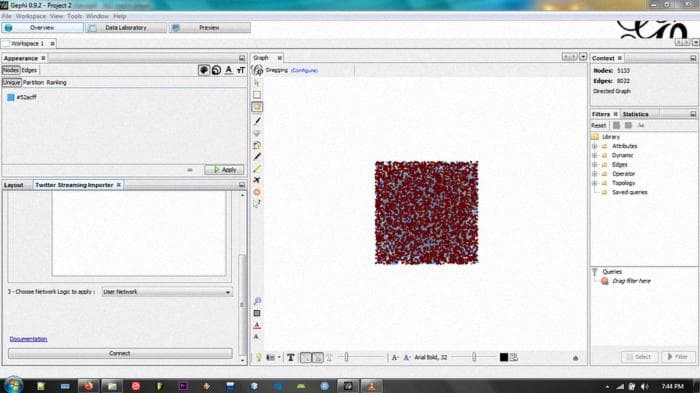
Task: Click the Configure link next to Dragging
Action: click(304, 71)
